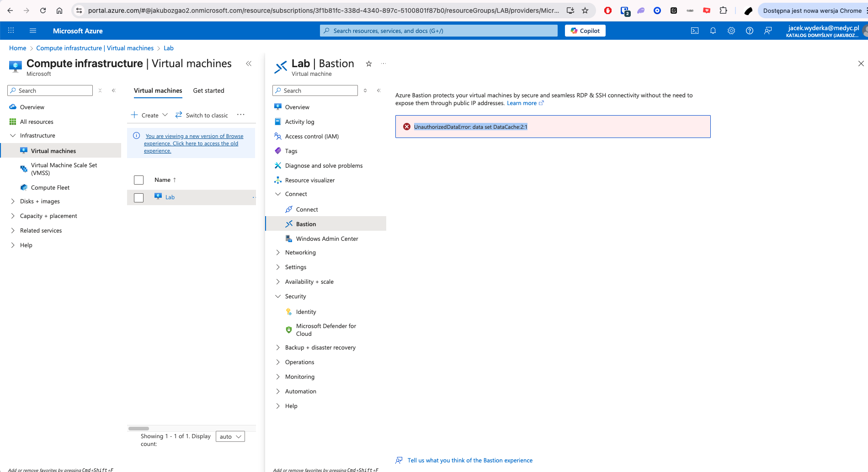The height and width of the screenshot is (472, 868).
Task: Open Windows Admin Center item
Action: click(x=327, y=239)
